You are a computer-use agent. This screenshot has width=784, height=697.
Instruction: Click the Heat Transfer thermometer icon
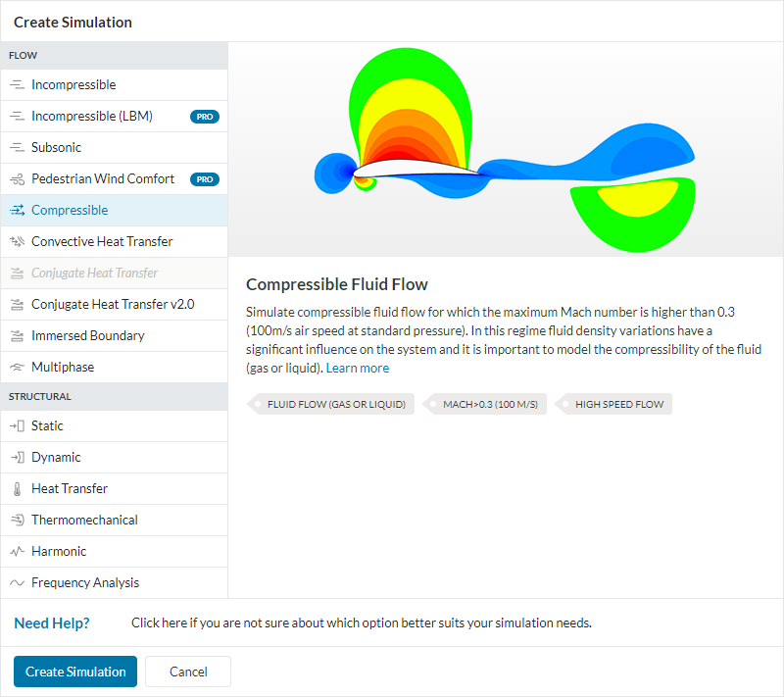click(x=17, y=489)
